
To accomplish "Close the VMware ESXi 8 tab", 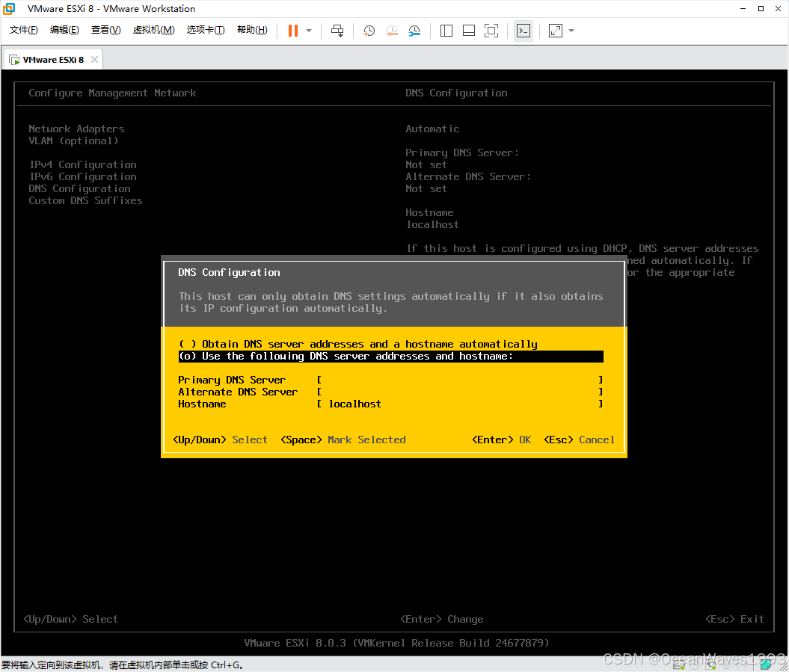I will pyautogui.click(x=94, y=59).
